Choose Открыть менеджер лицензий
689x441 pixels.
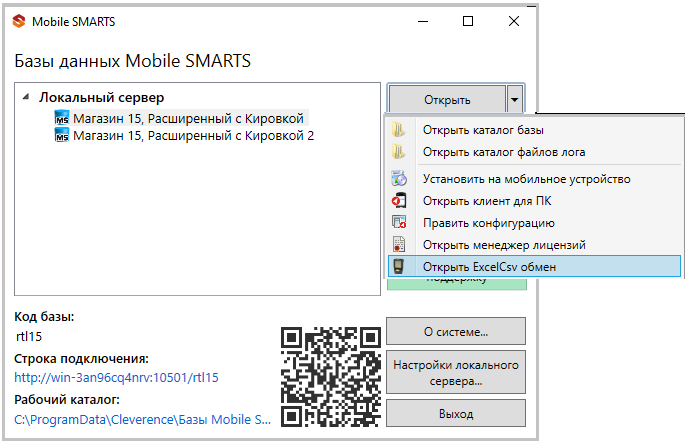534,245
